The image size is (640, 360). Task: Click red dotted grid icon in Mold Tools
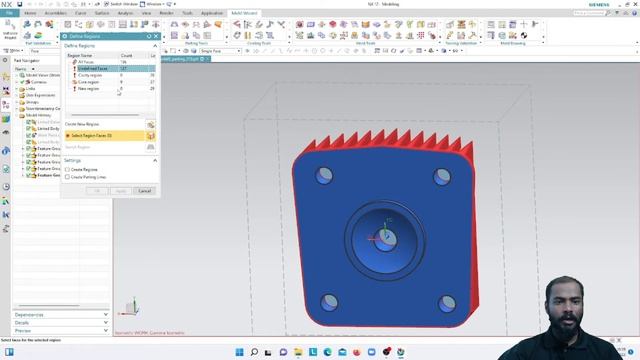[421, 36]
